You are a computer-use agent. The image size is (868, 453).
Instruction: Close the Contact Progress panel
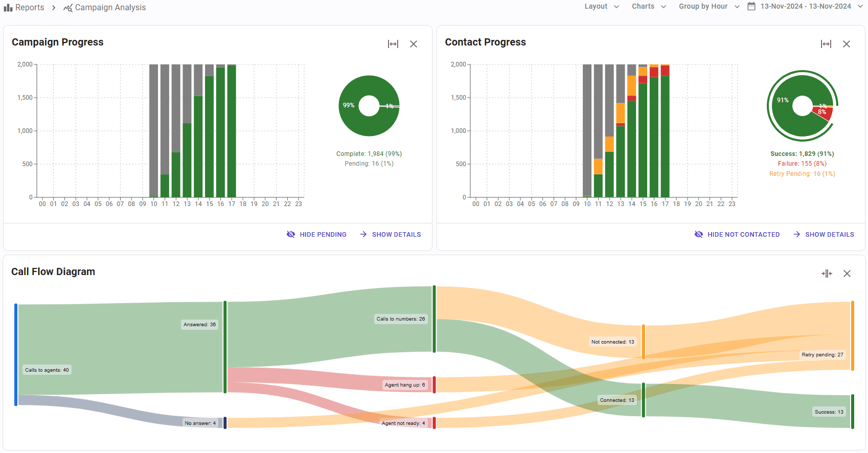click(847, 44)
